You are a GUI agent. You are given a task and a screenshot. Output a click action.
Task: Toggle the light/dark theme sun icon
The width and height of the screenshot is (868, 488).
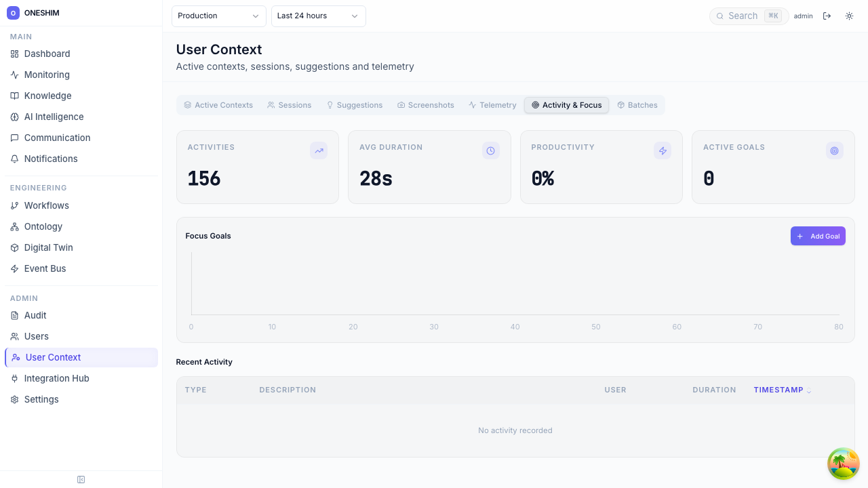849,16
